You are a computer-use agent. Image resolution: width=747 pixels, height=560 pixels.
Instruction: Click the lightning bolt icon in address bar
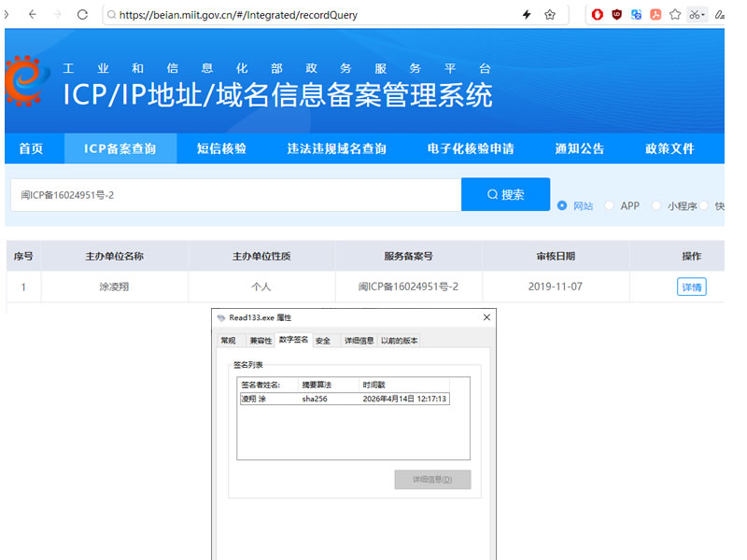526,15
